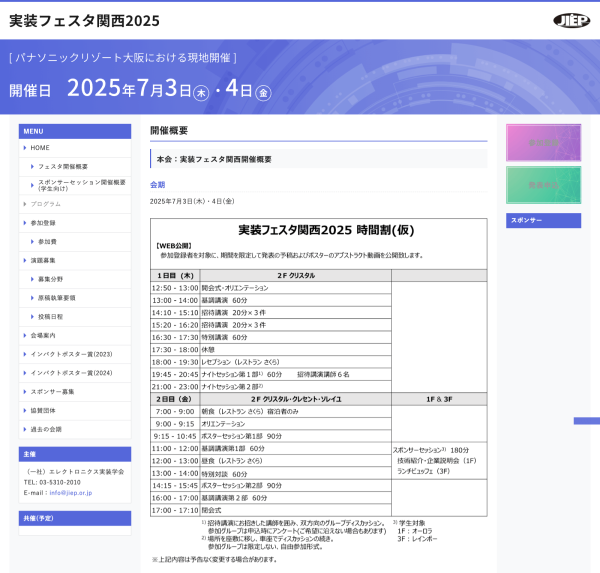Click the 17:00 - 17:10 閉会式 row

click(x=271, y=510)
